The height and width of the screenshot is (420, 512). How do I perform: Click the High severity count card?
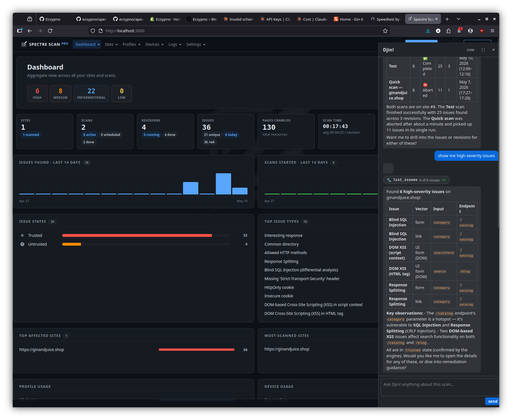[37, 94]
